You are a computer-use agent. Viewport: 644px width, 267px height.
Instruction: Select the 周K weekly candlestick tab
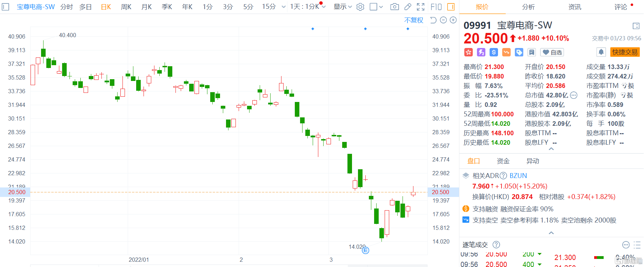coord(126,7)
